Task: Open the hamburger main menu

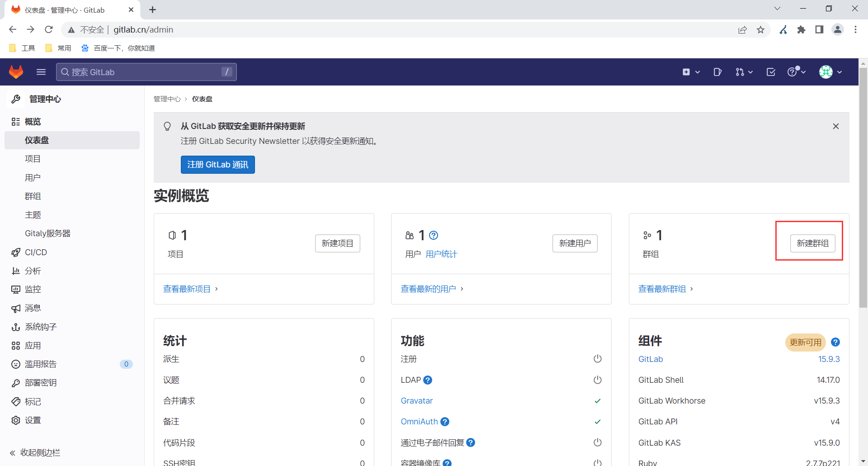Action: (x=41, y=72)
